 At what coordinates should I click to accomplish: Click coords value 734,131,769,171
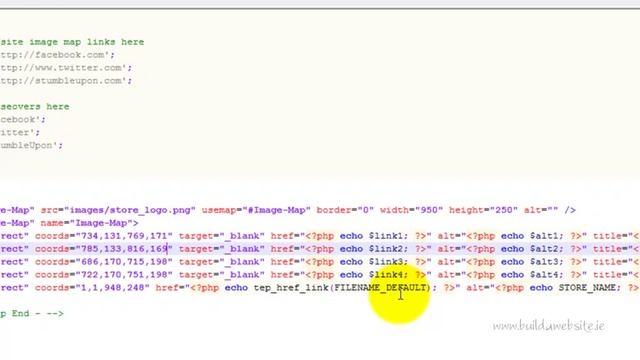(124, 236)
